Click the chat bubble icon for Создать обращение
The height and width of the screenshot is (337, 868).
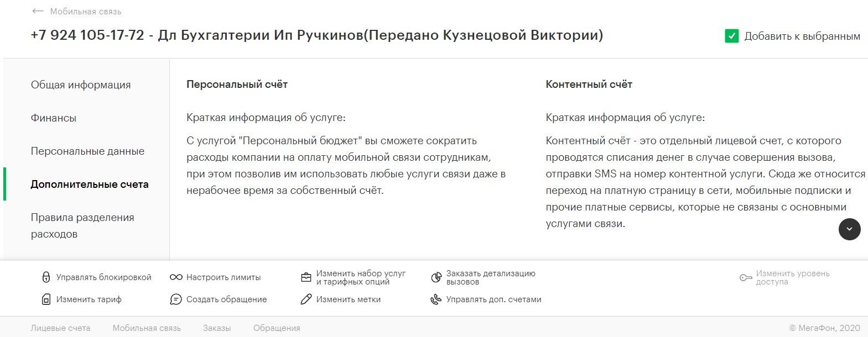[176, 299]
